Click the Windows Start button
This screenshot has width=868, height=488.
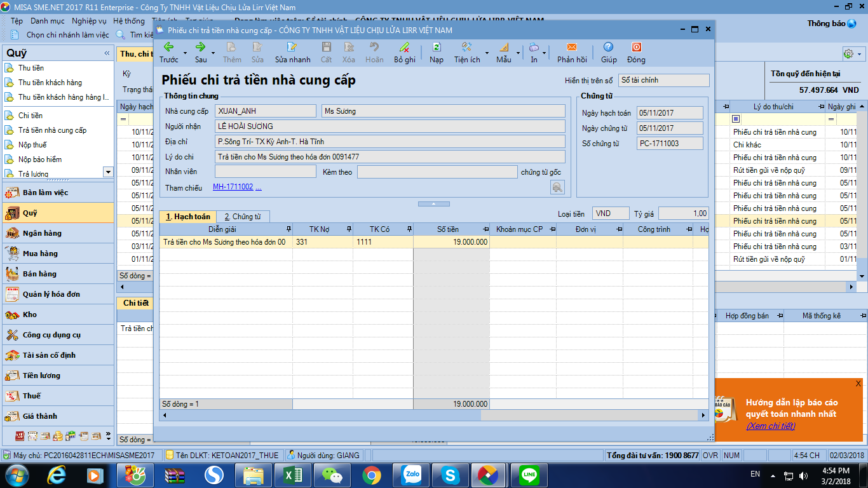tap(16, 475)
